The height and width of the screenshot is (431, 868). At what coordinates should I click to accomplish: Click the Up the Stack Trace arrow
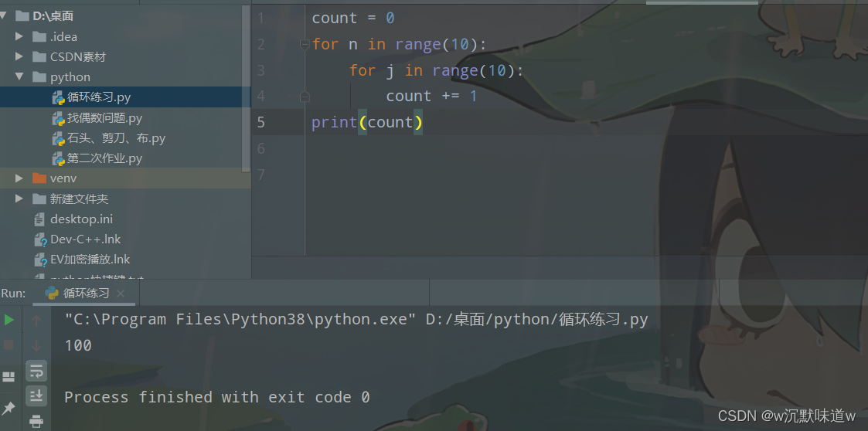pos(36,320)
